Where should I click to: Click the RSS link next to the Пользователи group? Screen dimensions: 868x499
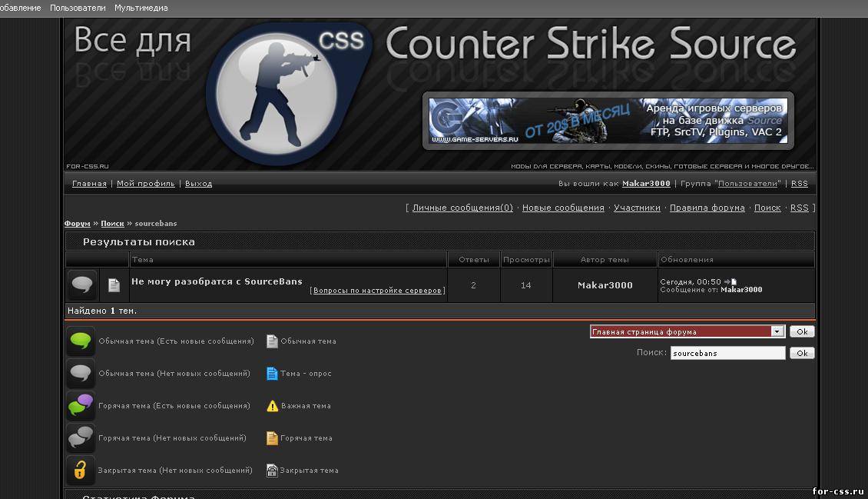(800, 183)
